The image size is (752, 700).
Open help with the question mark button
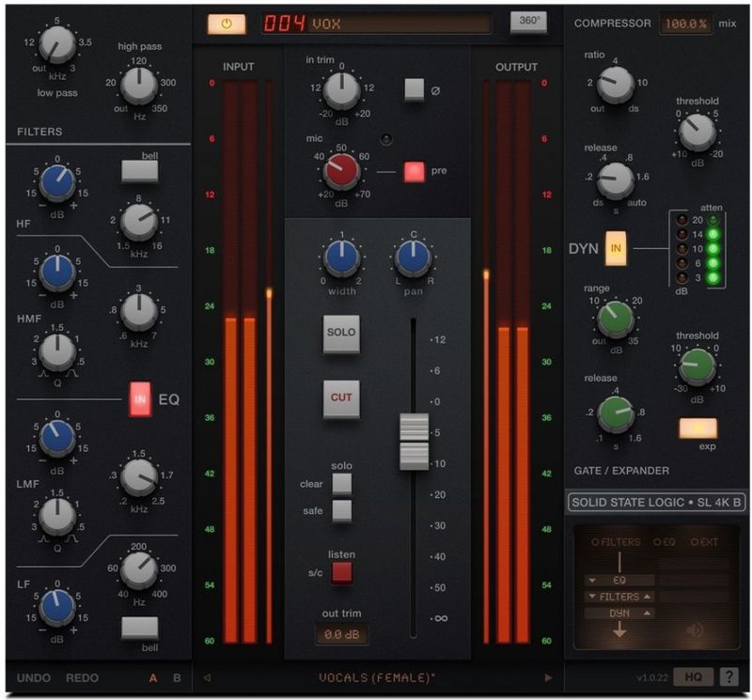coord(729,677)
